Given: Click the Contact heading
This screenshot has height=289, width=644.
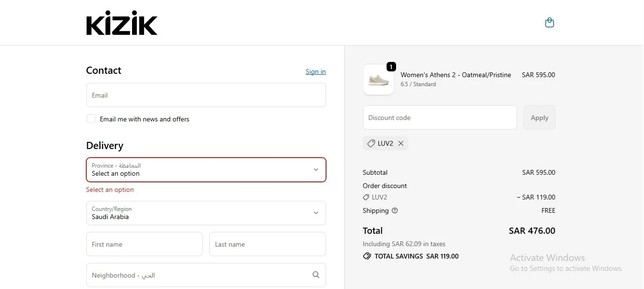Looking at the screenshot, I should [103, 70].
